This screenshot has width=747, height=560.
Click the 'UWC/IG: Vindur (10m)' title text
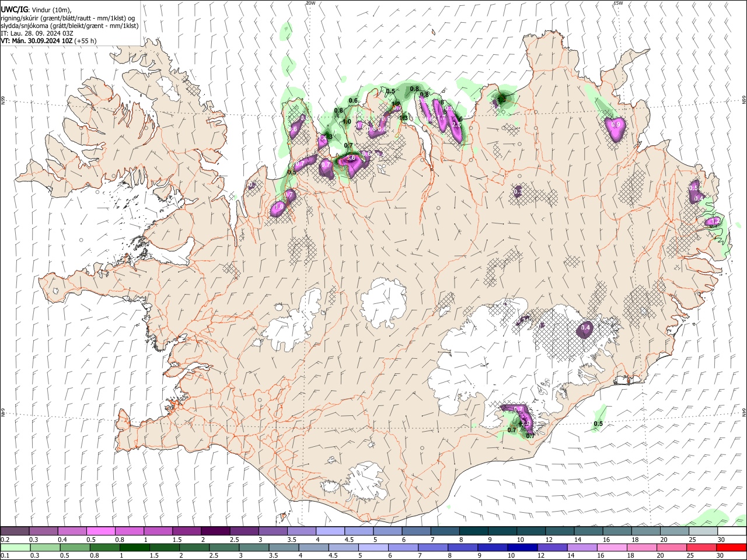(x=36, y=9)
